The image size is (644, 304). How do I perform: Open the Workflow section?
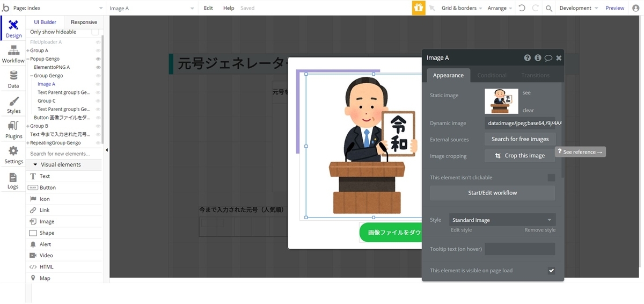pos(13,54)
